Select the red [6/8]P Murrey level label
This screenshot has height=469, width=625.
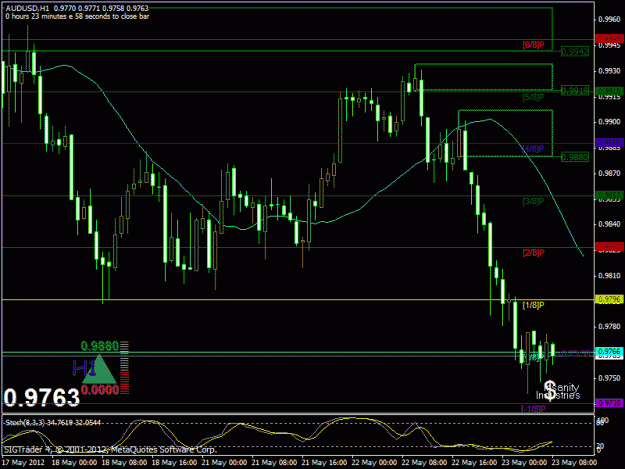pos(533,45)
